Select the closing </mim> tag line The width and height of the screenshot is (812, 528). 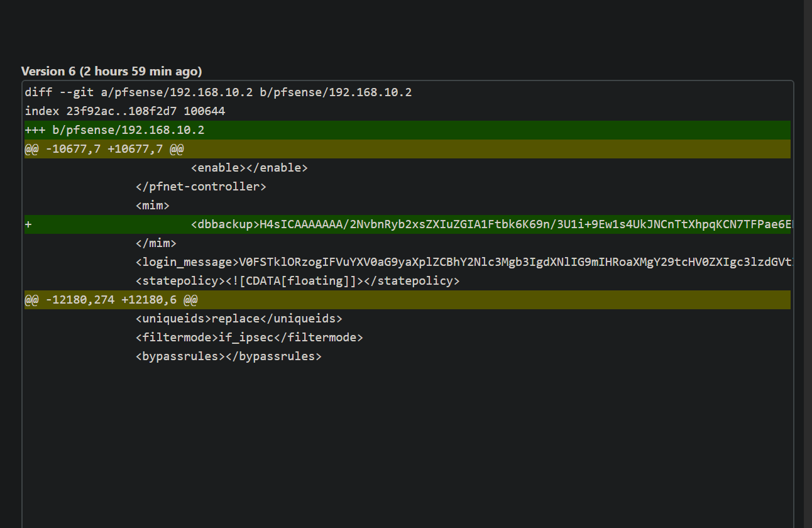click(156, 243)
